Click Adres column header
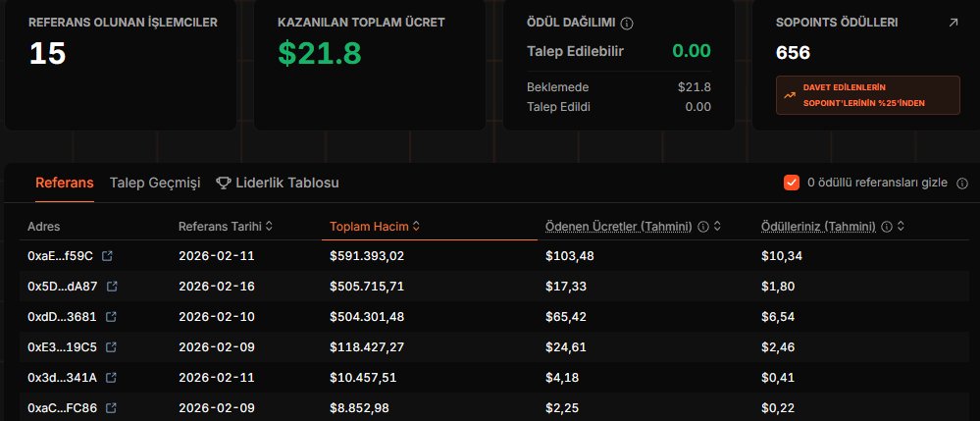 tap(44, 227)
